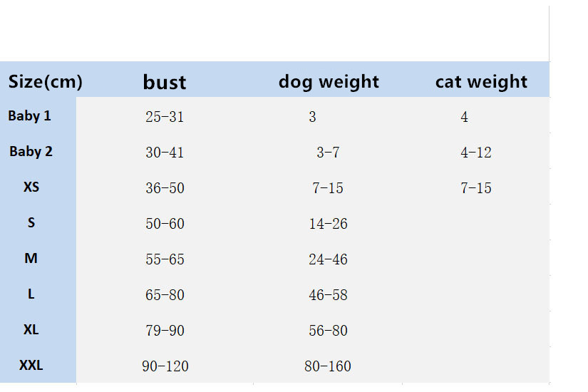Select the Baby 2 row label

point(31,151)
